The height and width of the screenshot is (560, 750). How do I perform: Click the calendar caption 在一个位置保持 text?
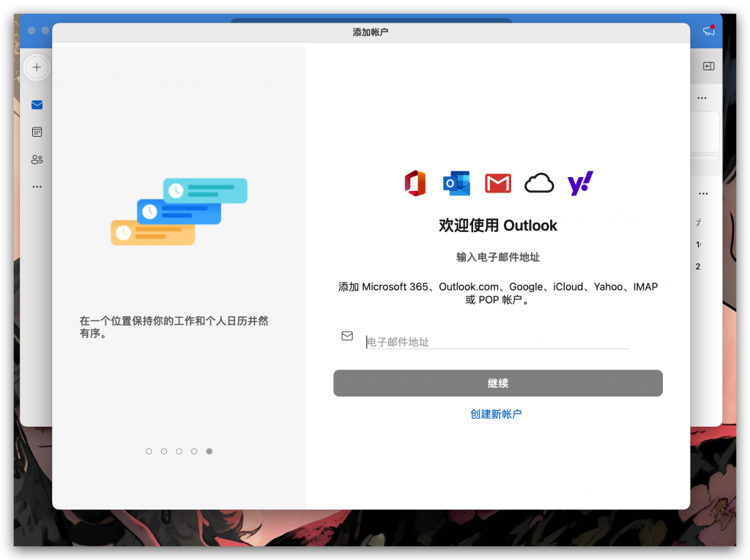coord(174,327)
